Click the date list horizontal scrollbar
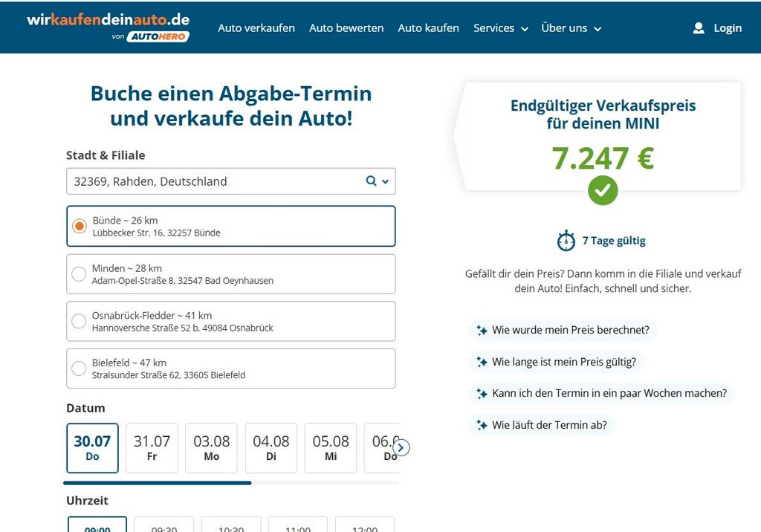Image resolution: width=761 pixels, height=532 pixels. pos(158,483)
